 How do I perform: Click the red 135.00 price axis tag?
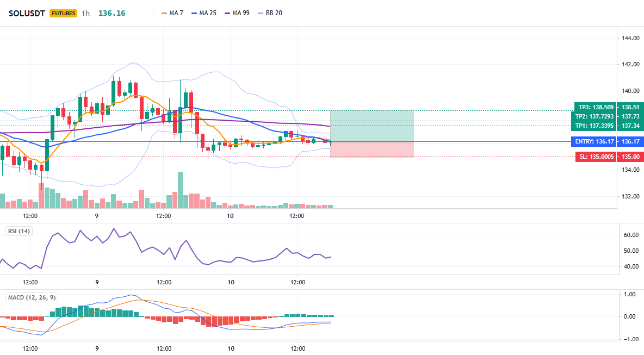pyautogui.click(x=630, y=157)
